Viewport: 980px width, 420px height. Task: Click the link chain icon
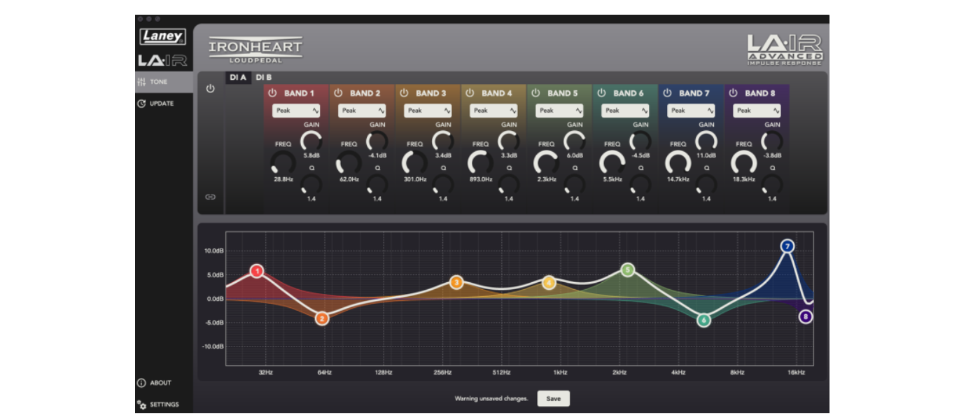point(211,197)
